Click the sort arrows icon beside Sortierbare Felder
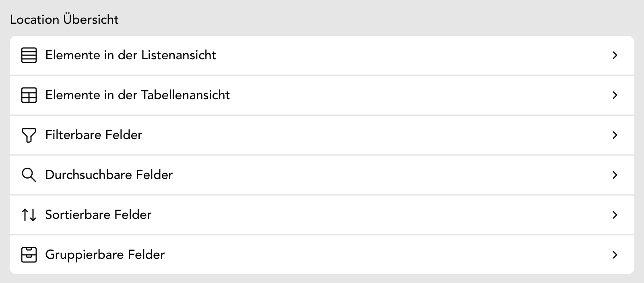644x283 pixels. 29,215
